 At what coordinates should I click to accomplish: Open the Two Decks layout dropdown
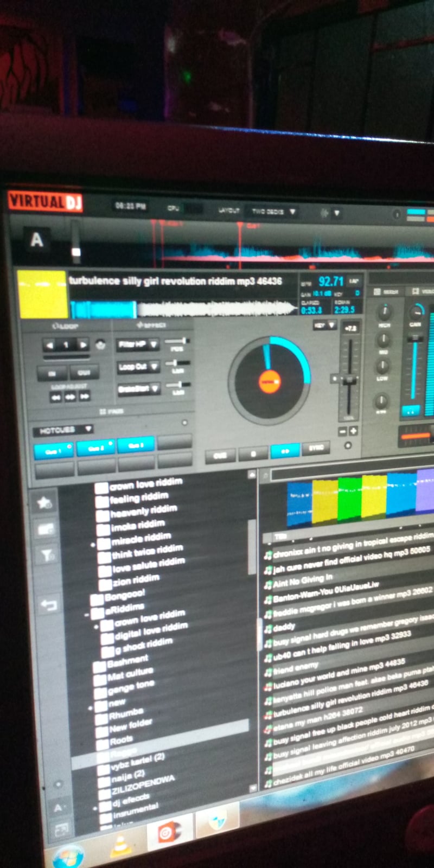[x=273, y=211]
